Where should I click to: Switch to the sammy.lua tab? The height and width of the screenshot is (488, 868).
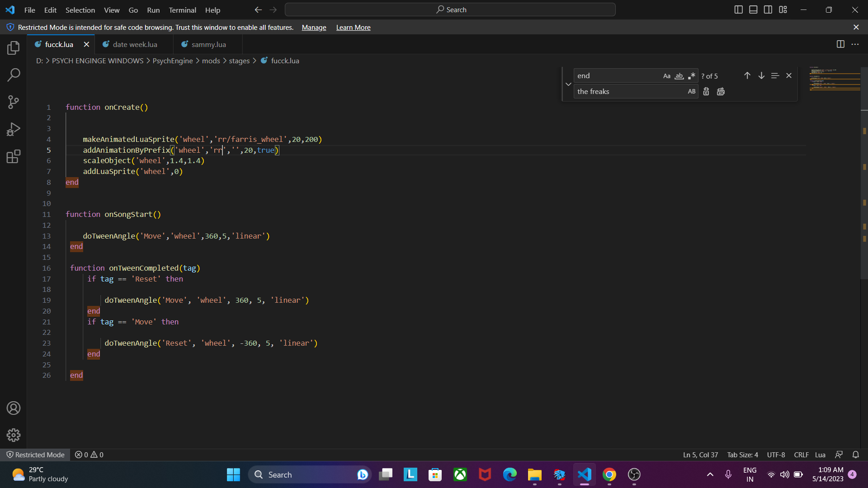click(208, 44)
